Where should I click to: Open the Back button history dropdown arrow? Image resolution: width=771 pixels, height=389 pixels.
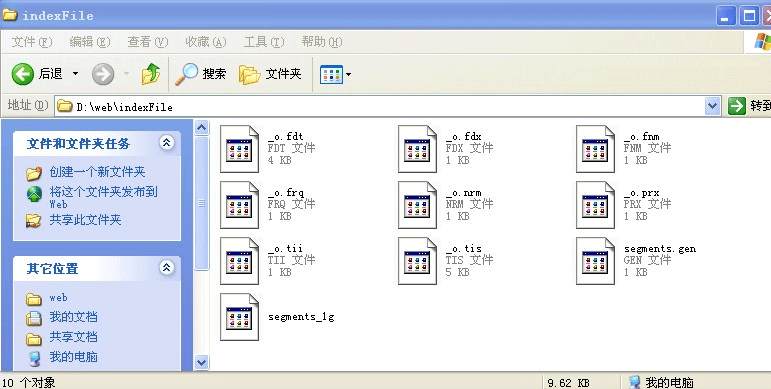coord(75,74)
